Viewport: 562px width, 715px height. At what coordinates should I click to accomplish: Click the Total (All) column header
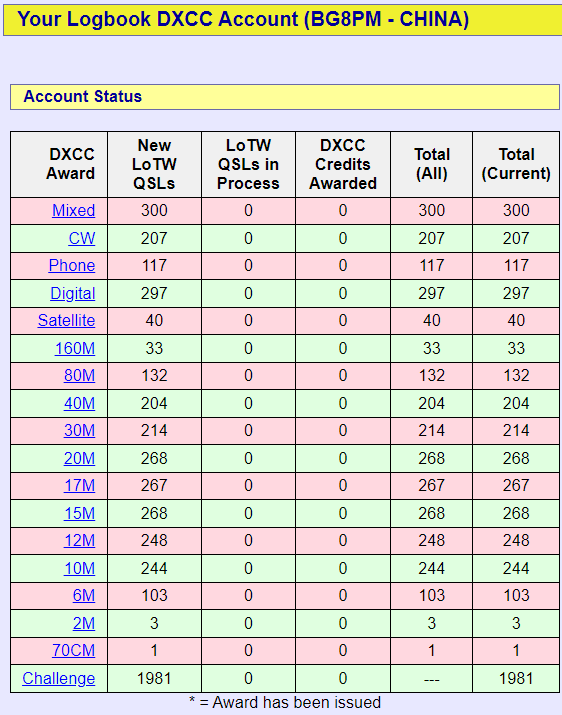pyautogui.click(x=432, y=164)
